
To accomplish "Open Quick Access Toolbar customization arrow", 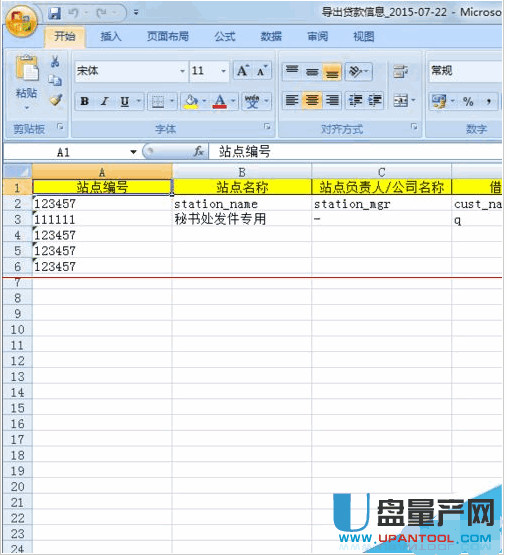I will tap(136, 13).
